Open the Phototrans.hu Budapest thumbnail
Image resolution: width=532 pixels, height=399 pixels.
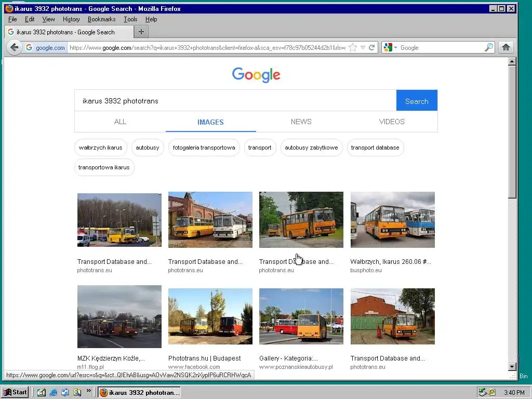point(210,316)
